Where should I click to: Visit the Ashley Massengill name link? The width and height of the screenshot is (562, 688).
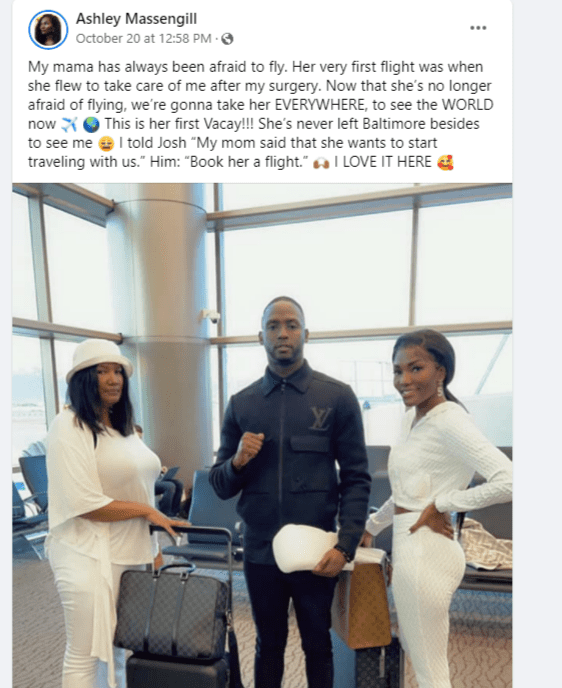coord(136,19)
